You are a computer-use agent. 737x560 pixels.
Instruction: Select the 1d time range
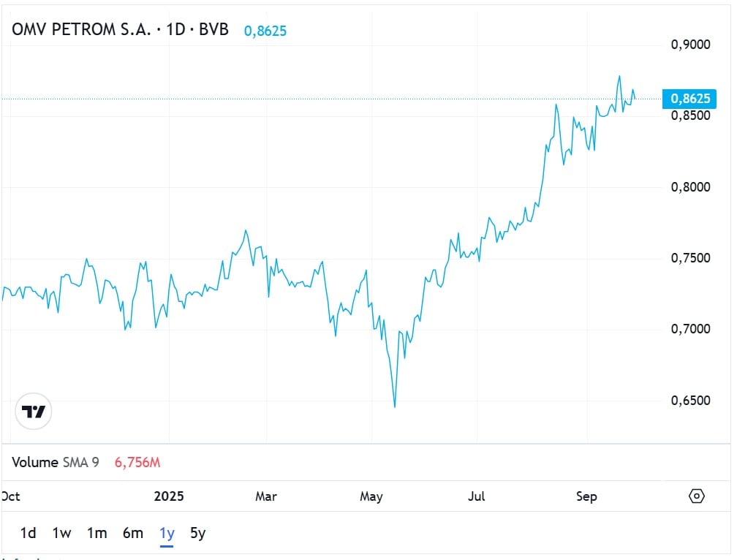(28, 533)
